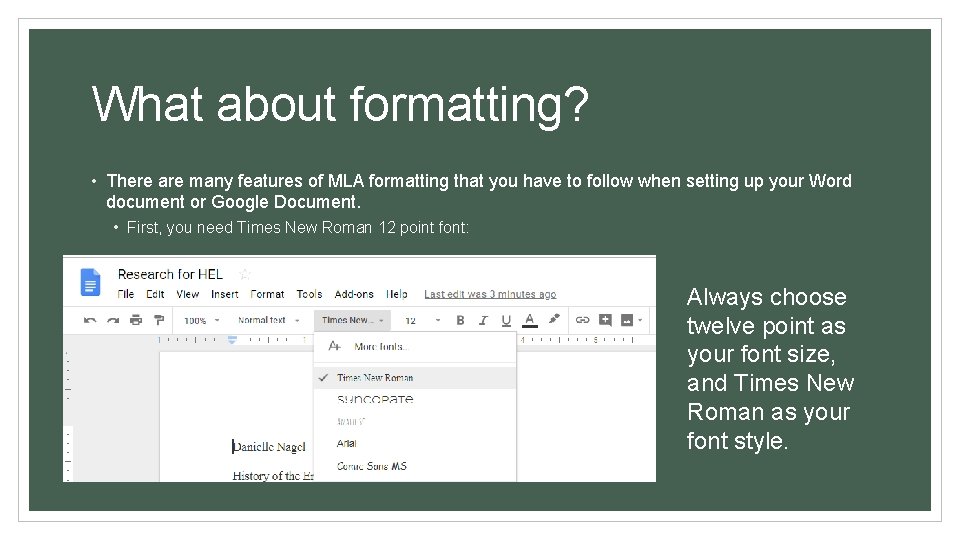Click the blue indent marker on the ruler

[232, 339]
